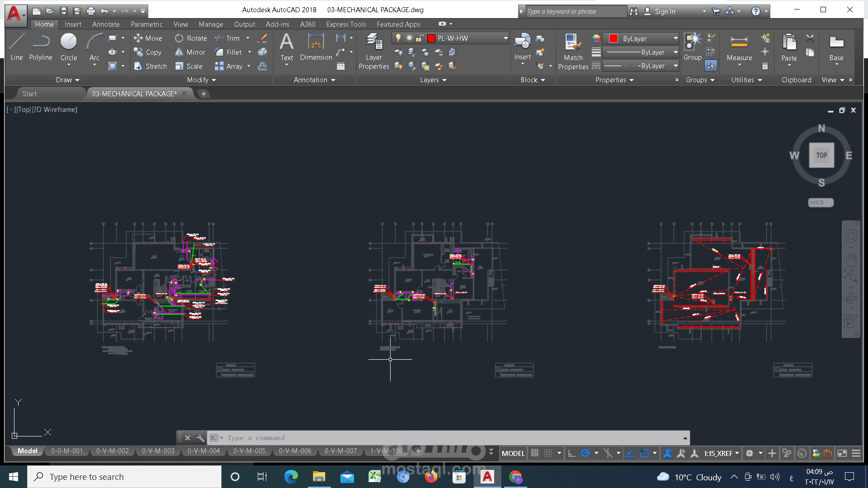Click the WCS coordinate system button
The height and width of the screenshot is (488, 868).
(x=821, y=202)
